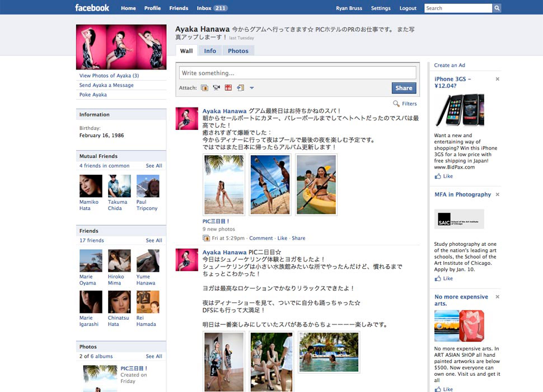Click Logout in the top bar
Image resolution: width=543 pixels, height=392 pixels.
[408, 8]
